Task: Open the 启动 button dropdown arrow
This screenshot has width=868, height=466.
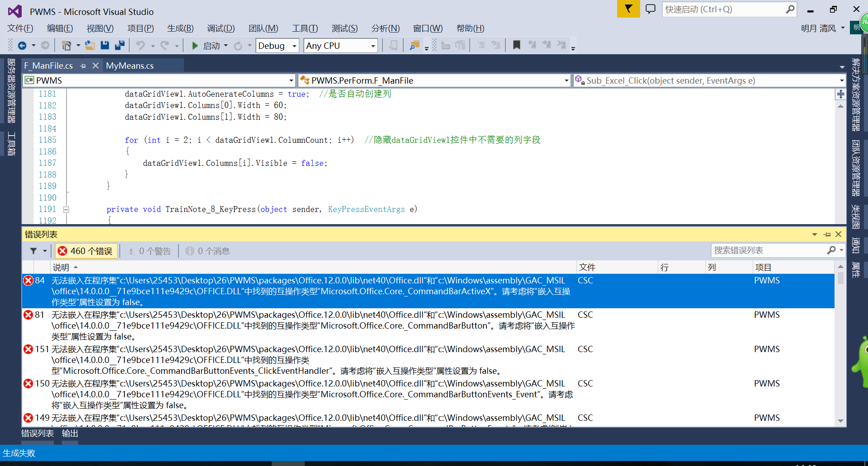Action: (x=226, y=46)
